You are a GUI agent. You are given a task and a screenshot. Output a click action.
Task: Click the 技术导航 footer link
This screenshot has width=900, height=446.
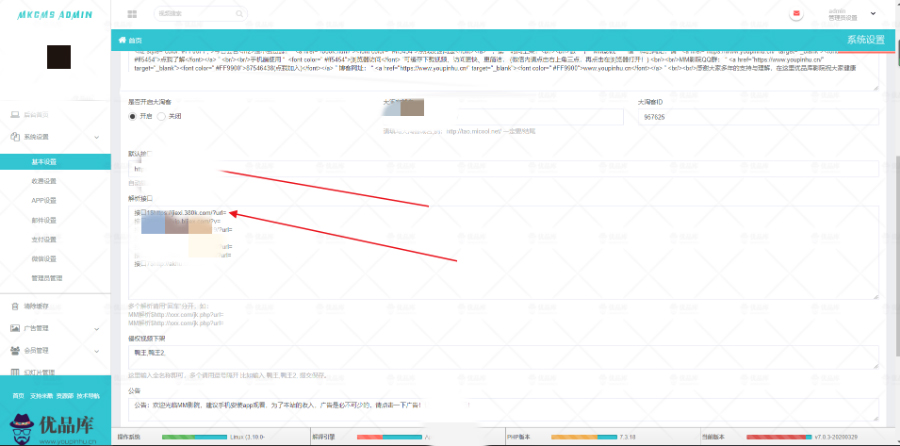coord(88,396)
